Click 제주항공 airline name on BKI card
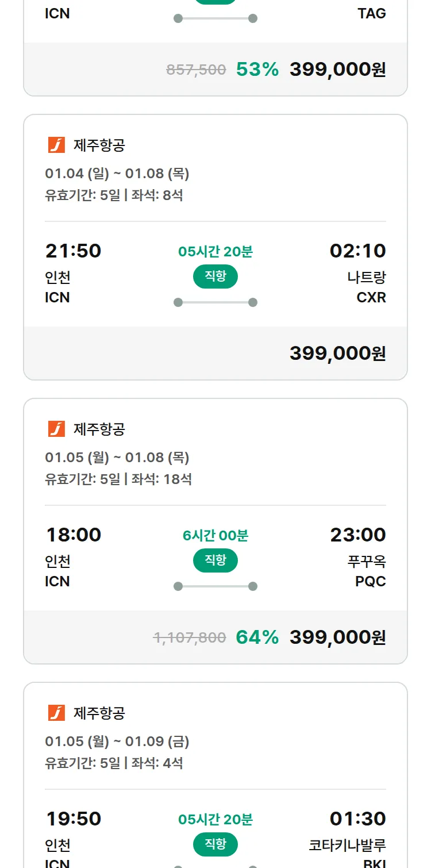Viewport: 431px width, 868px height. (99, 713)
